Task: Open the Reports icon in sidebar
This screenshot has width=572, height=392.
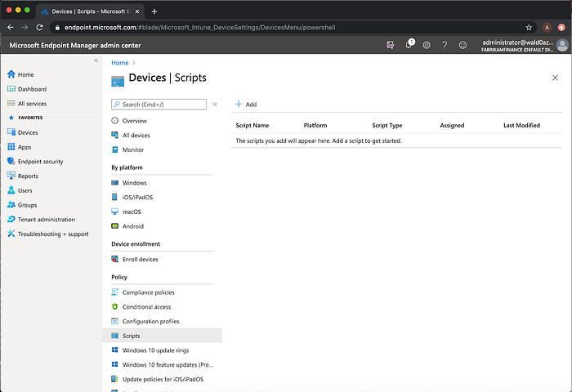Action: (11, 176)
